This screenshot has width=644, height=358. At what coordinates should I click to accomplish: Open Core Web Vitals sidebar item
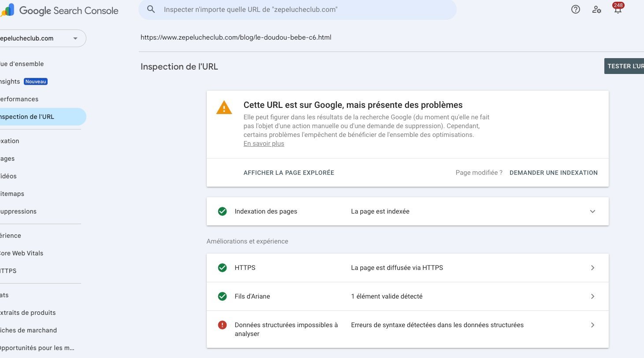tap(22, 253)
